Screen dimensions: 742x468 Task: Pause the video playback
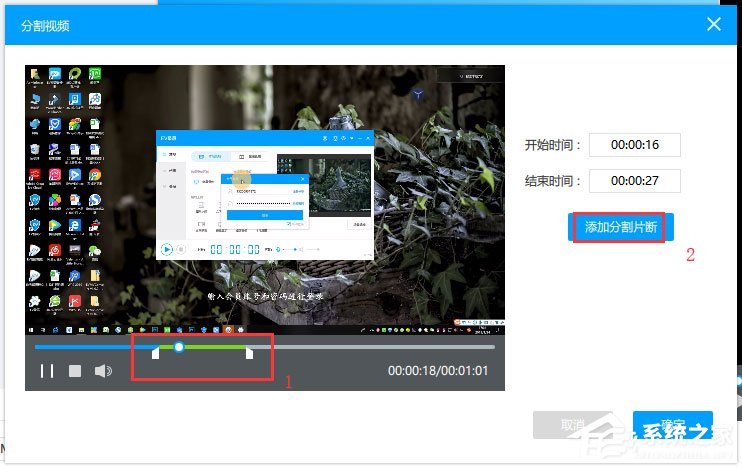pyautogui.click(x=47, y=371)
